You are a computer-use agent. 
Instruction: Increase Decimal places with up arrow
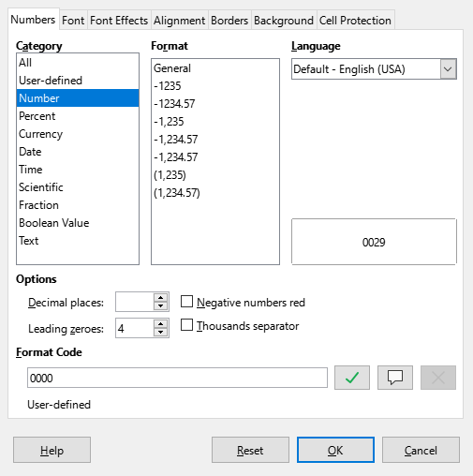(x=160, y=297)
